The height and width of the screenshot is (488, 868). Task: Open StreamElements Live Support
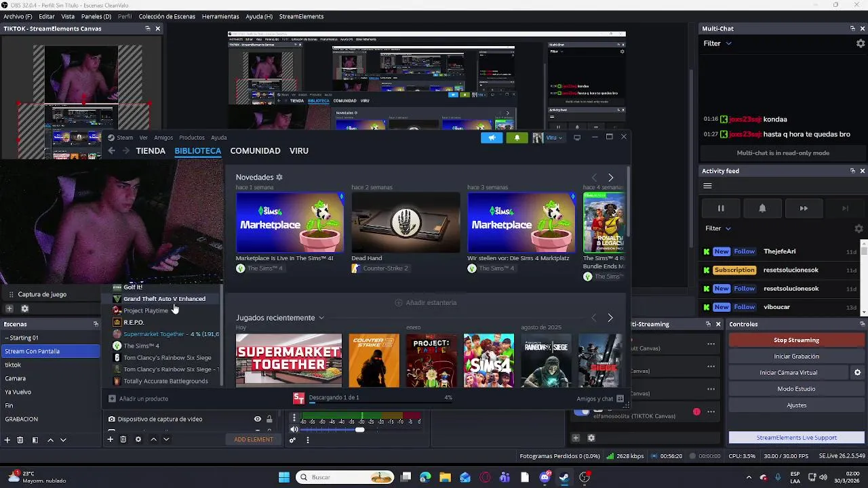coord(796,438)
